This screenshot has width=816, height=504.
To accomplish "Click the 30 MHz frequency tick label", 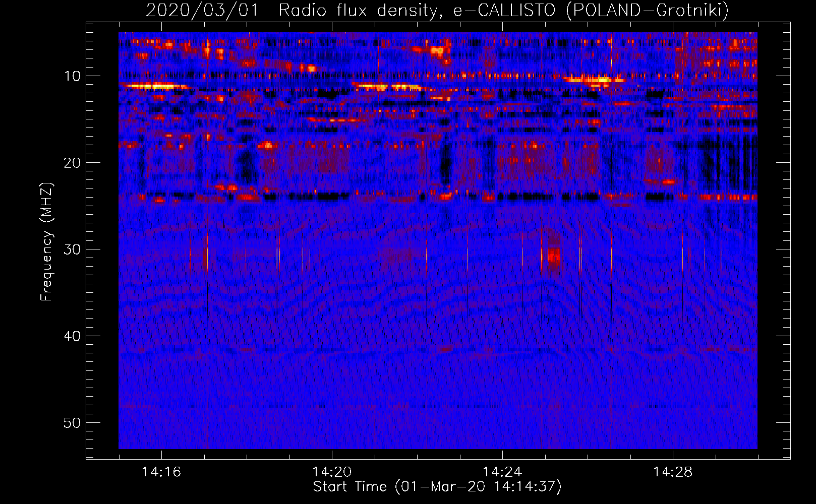I will point(73,249).
